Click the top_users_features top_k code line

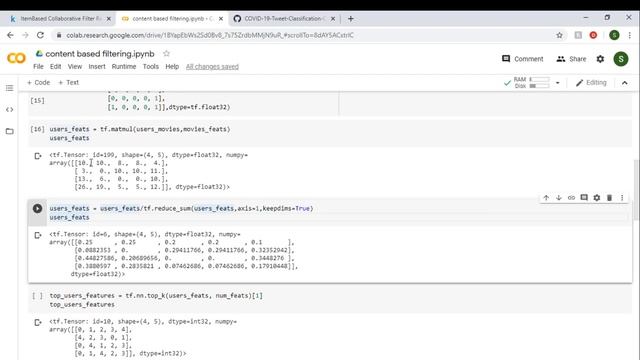[156, 296]
